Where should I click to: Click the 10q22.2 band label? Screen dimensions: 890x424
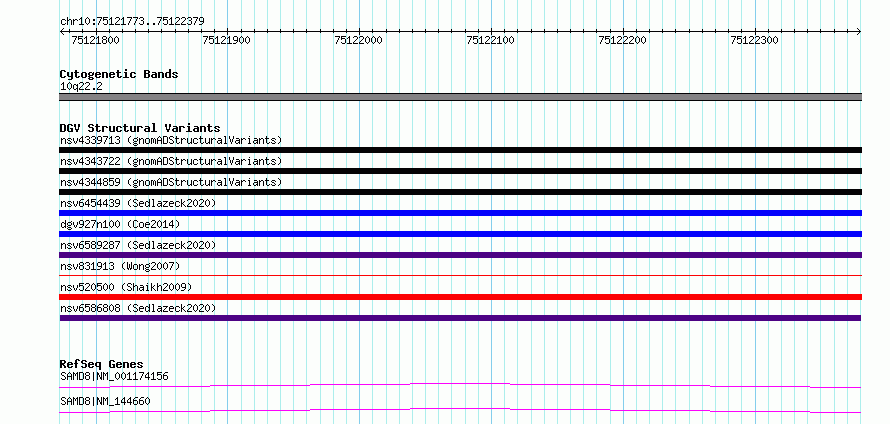pyautogui.click(x=81, y=87)
